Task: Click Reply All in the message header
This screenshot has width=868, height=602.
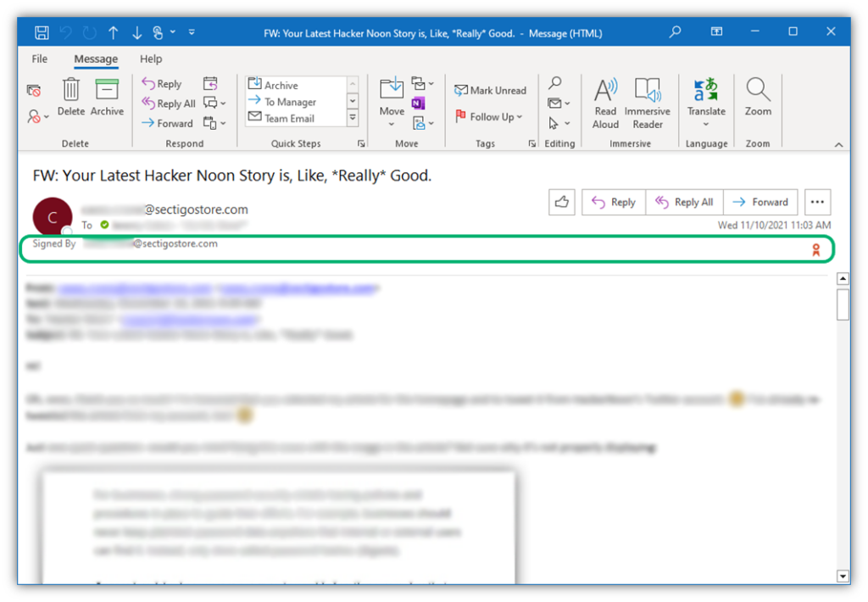Action: click(x=684, y=202)
